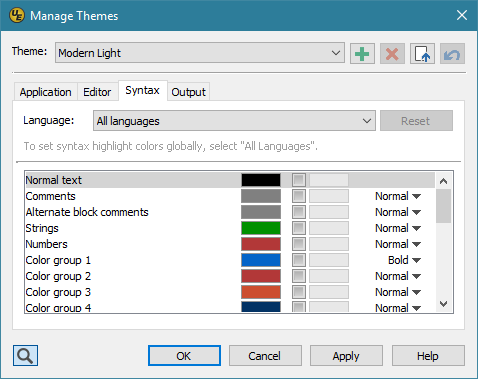
Task: Click the Help button
Action: (x=428, y=356)
